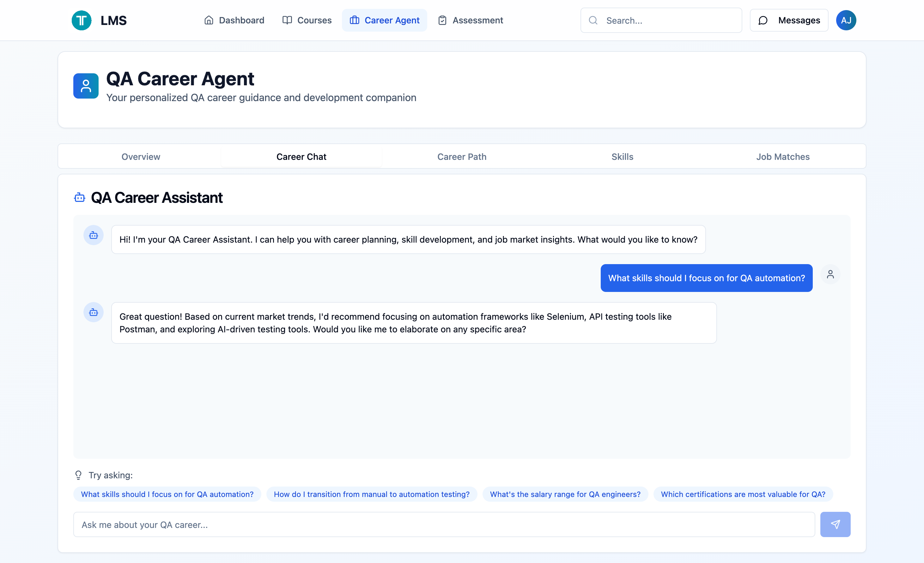The height and width of the screenshot is (563, 924).
Task: Click the assistant greeting message bubble
Action: coord(408,239)
